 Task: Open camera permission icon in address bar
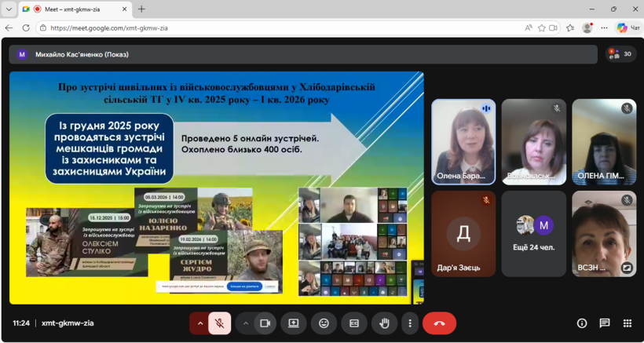coord(553,28)
